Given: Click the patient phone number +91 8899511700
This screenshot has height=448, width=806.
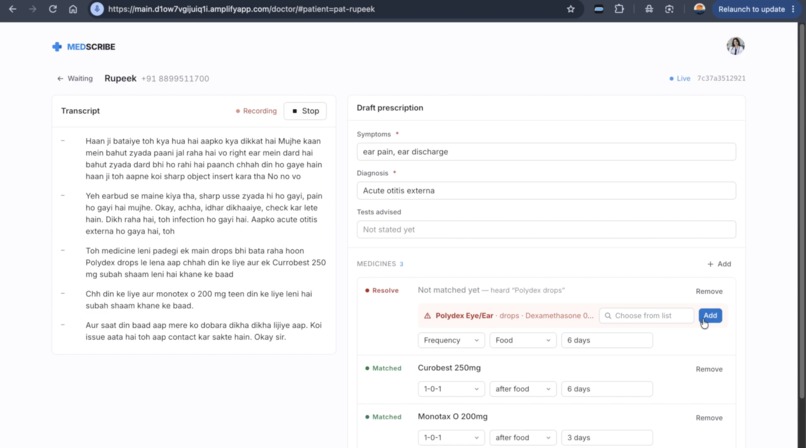Looking at the screenshot, I should coord(175,79).
